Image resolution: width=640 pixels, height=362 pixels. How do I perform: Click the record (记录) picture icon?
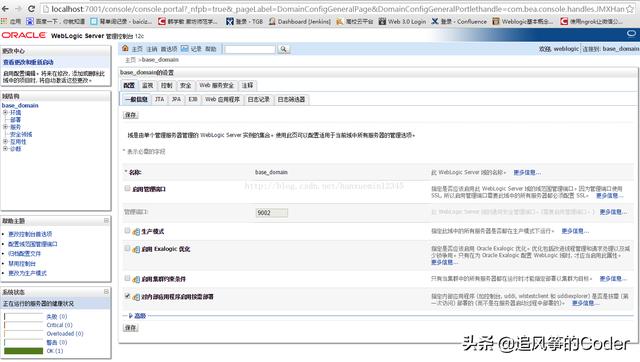[x=184, y=49]
